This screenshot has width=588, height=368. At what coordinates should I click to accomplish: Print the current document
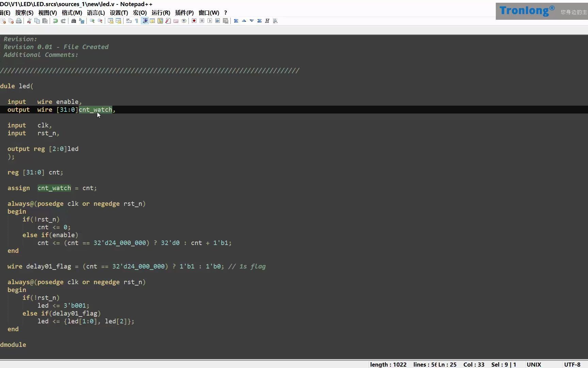[x=19, y=21]
